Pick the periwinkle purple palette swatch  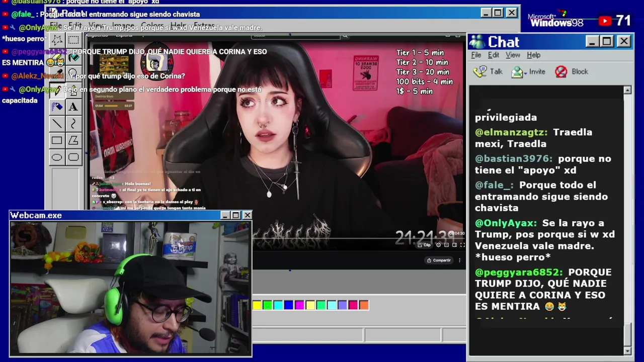342,305
